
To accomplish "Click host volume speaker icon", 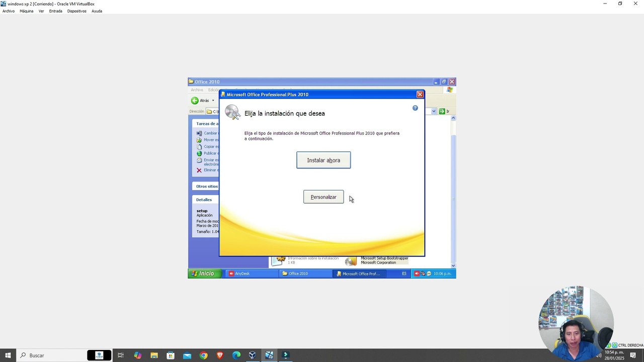I will pos(599,355).
